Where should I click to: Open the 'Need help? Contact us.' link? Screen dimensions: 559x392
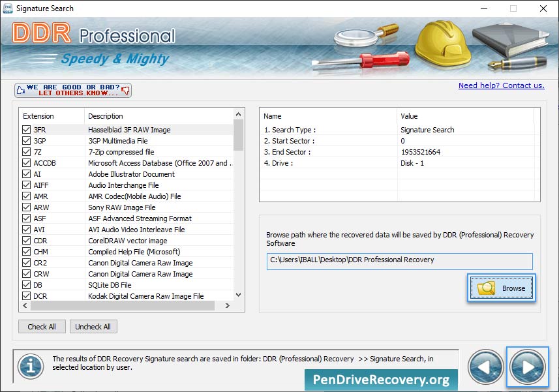[x=501, y=85]
